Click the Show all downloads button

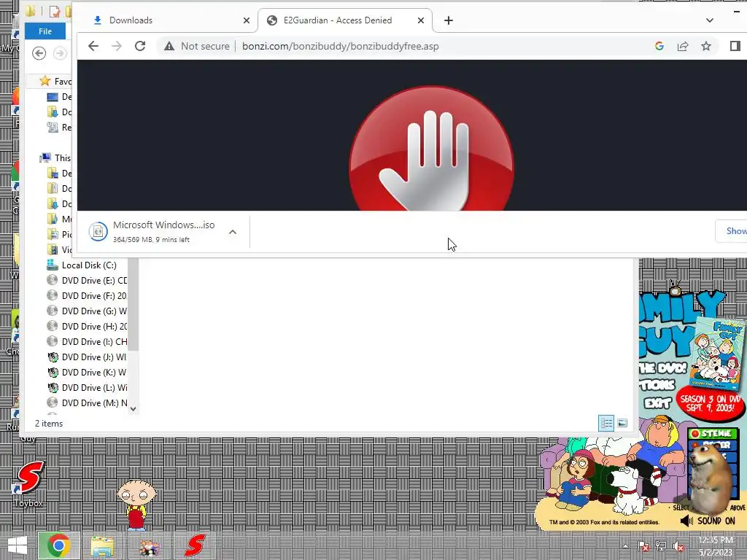(x=731, y=231)
